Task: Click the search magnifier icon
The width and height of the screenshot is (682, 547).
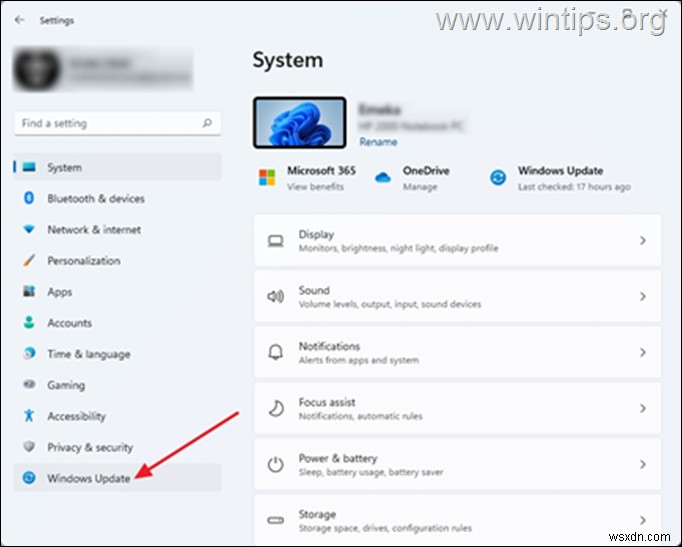Action: [x=207, y=123]
